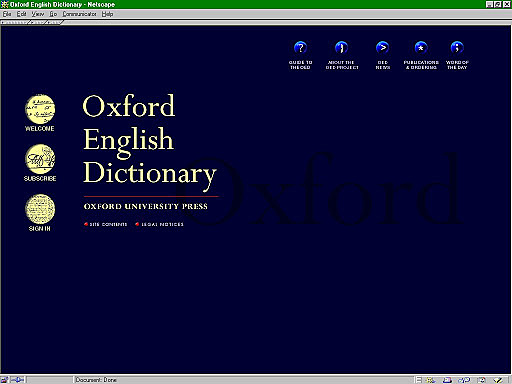Viewport: 512px width, 384px height.
Task: Open the Address Book component icon
Action: (481, 380)
